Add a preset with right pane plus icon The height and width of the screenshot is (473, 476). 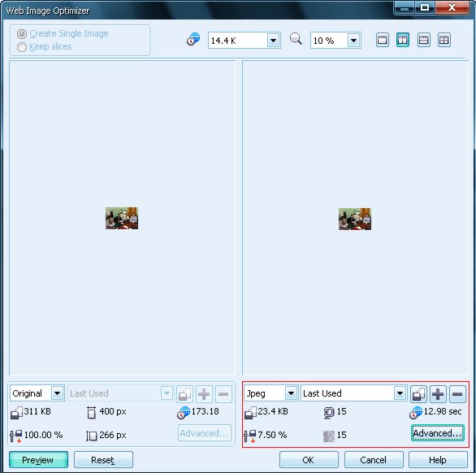[438, 393]
